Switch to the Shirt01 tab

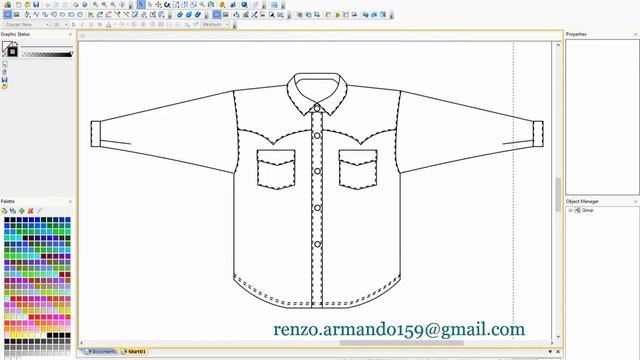click(134, 351)
